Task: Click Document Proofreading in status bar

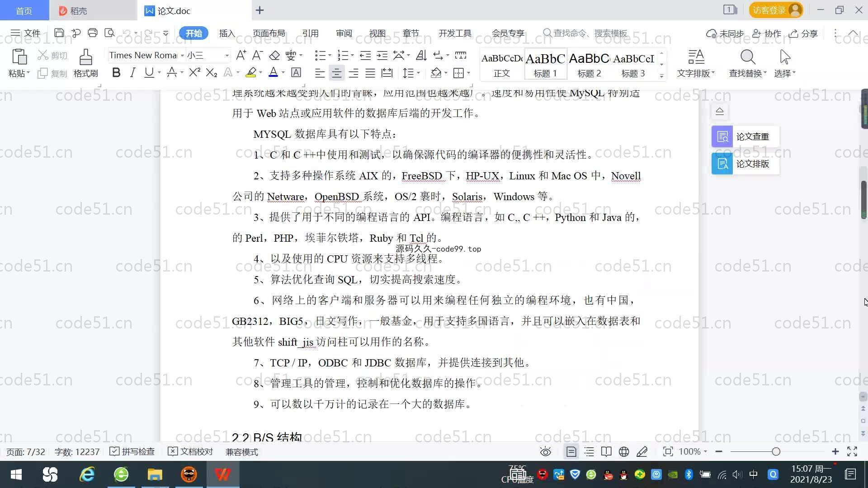Action: [x=190, y=451]
